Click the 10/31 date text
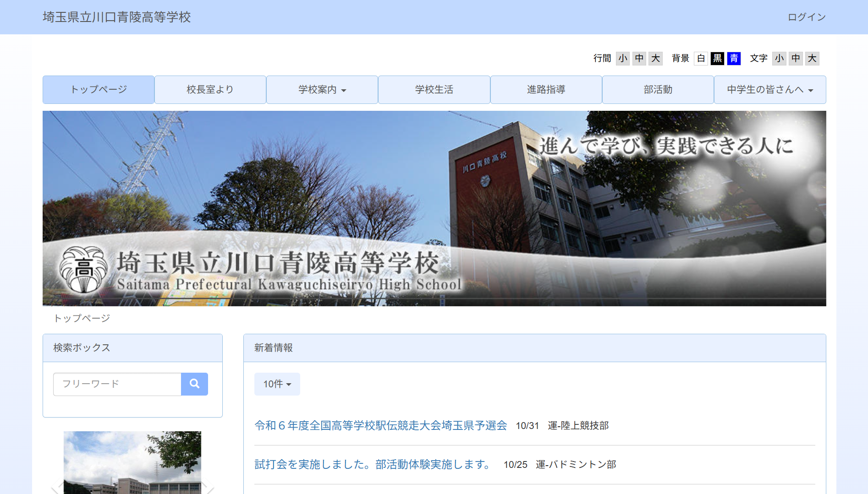The width and height of the screenshot is (868, 494). [x=527, y=425]
